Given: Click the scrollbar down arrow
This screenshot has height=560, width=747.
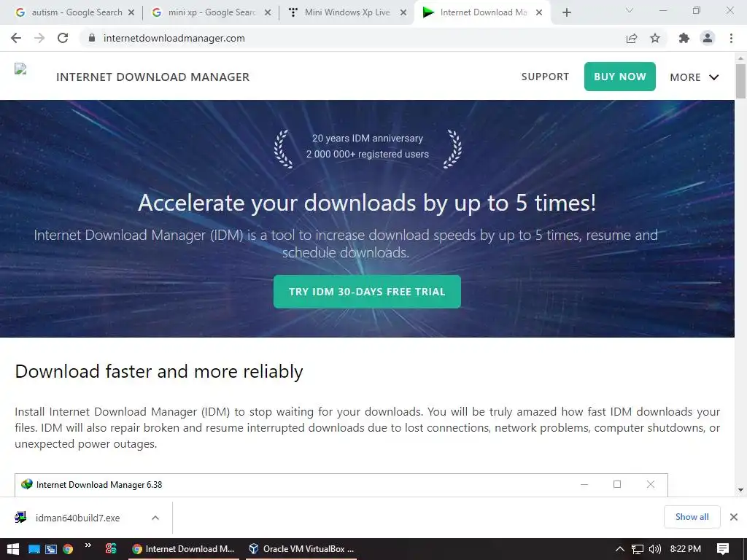Looking at the screenshot, I should pos(740,490).
